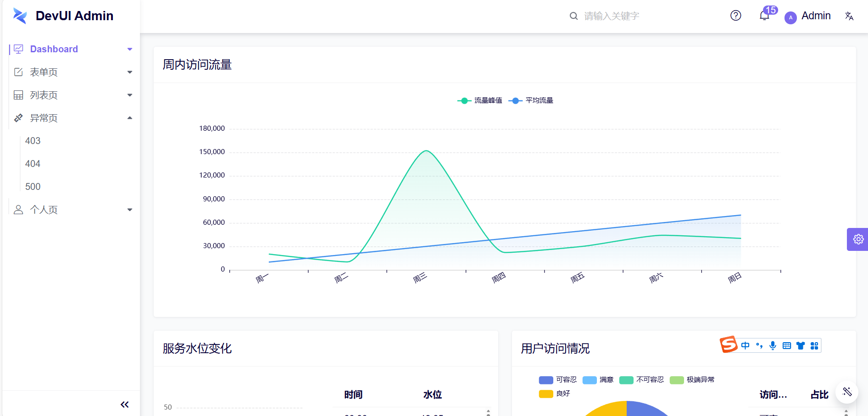Open the purple settings gear panel
Viewport: 868px width, 416px height.
pyautogui.click(x=858, y=239)
